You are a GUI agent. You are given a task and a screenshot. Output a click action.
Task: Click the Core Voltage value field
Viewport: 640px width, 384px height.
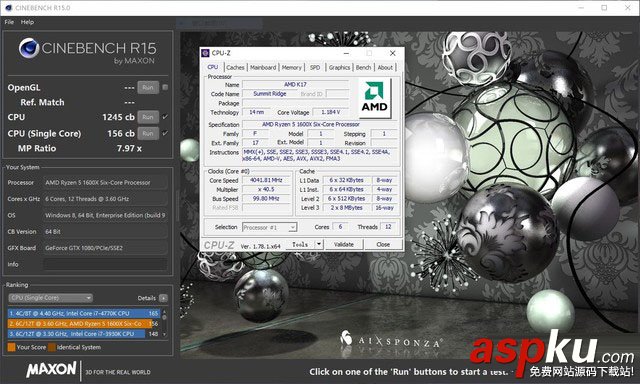(331, 112)
